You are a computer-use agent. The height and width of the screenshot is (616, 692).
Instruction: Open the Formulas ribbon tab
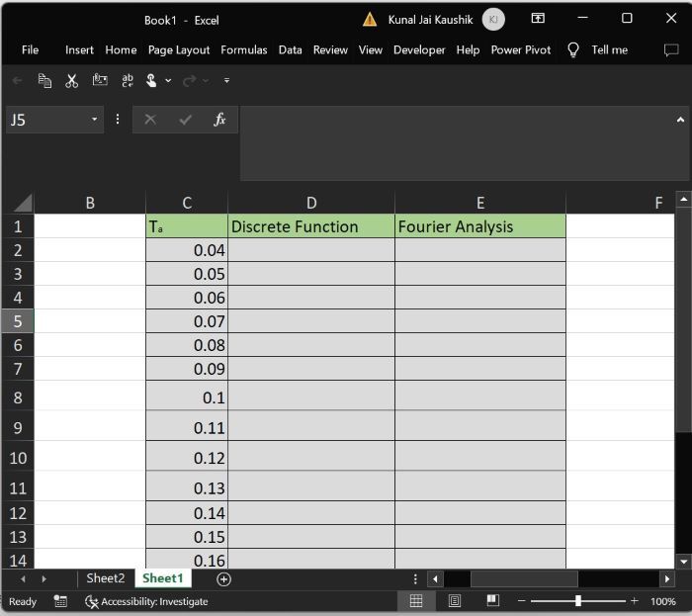[244, 49]
